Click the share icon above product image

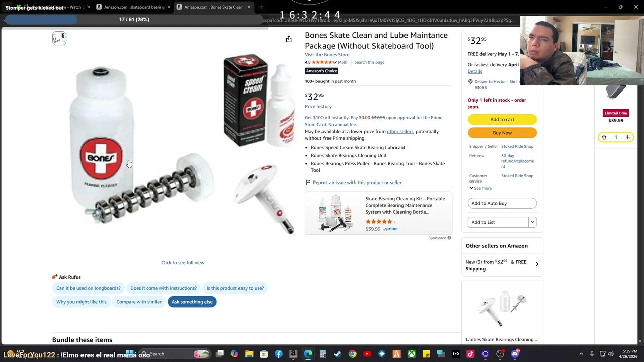(289, 39)
